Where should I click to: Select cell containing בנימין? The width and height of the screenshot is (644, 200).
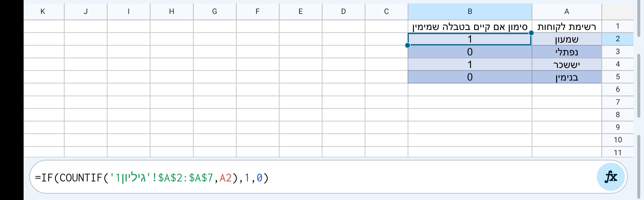567,77
